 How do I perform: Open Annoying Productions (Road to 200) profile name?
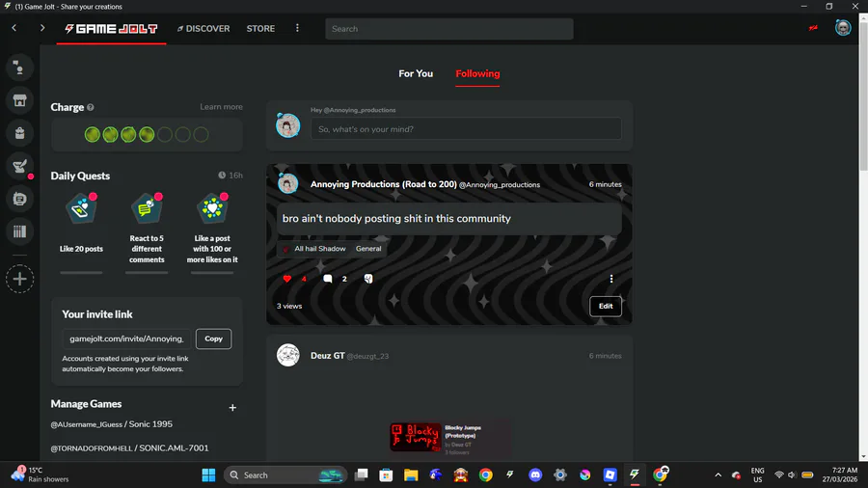tap(383, 184)
